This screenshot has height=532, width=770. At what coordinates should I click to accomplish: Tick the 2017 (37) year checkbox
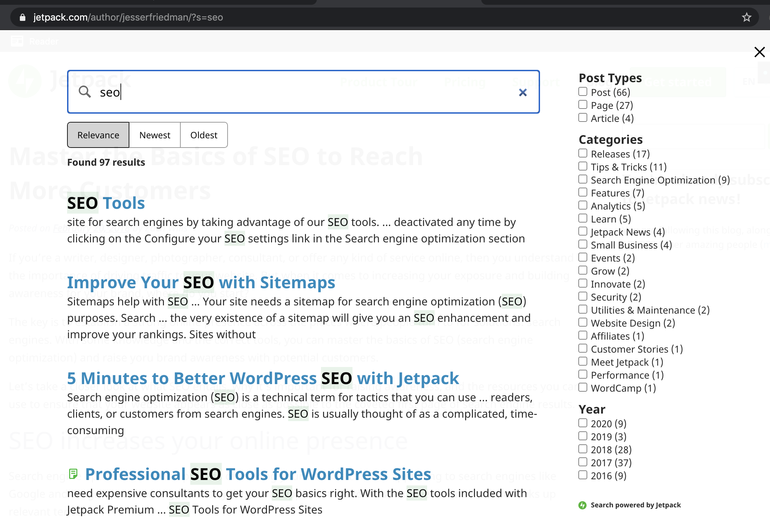(583, 462)
